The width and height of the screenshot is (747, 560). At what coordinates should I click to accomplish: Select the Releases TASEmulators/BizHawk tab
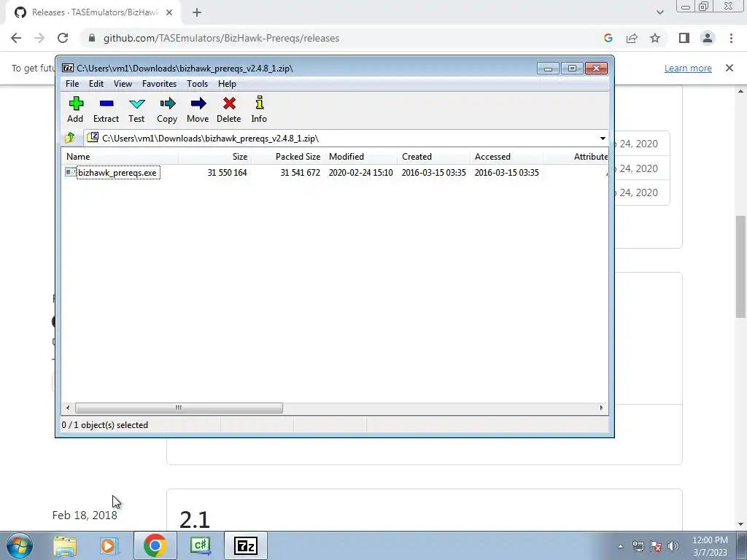(94, 13)
